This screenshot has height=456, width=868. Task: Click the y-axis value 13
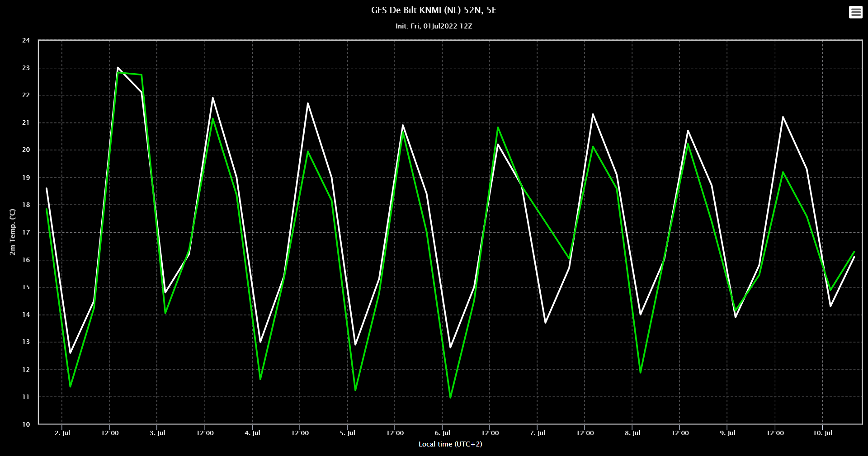click(x=26, y=342)
